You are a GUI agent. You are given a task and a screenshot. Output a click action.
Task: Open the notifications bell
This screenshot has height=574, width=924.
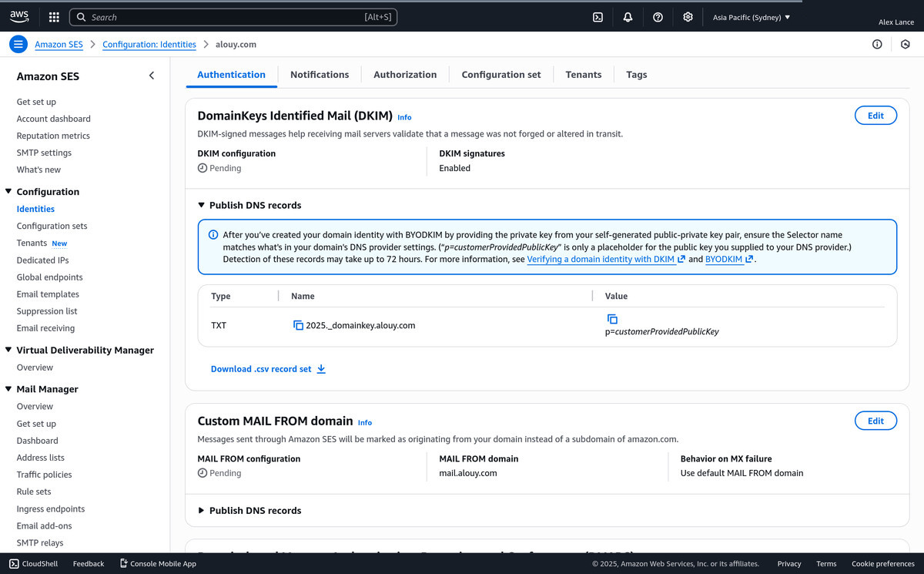click(x=628, y=17)
